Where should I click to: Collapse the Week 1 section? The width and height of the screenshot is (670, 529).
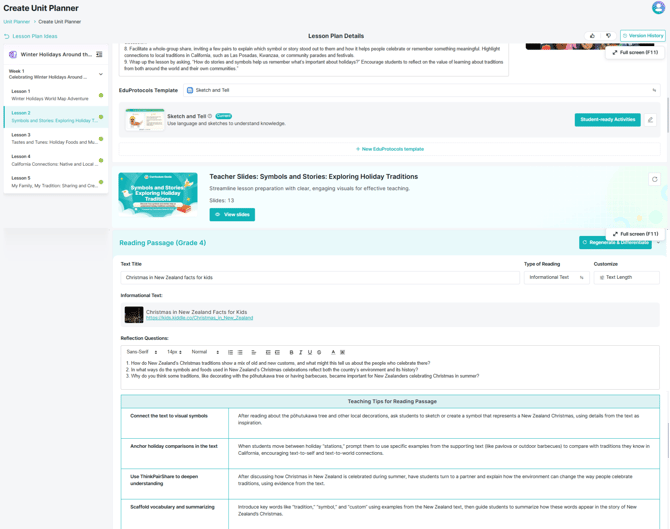tap(101, 74)
